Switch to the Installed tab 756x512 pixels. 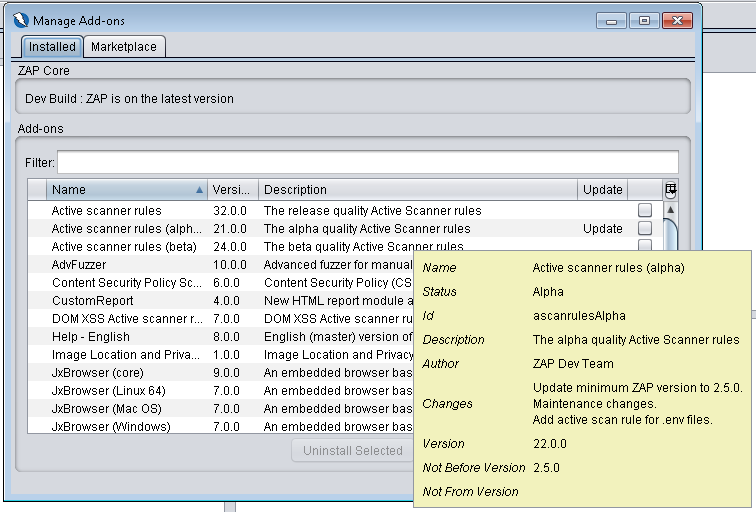point(52,47)
